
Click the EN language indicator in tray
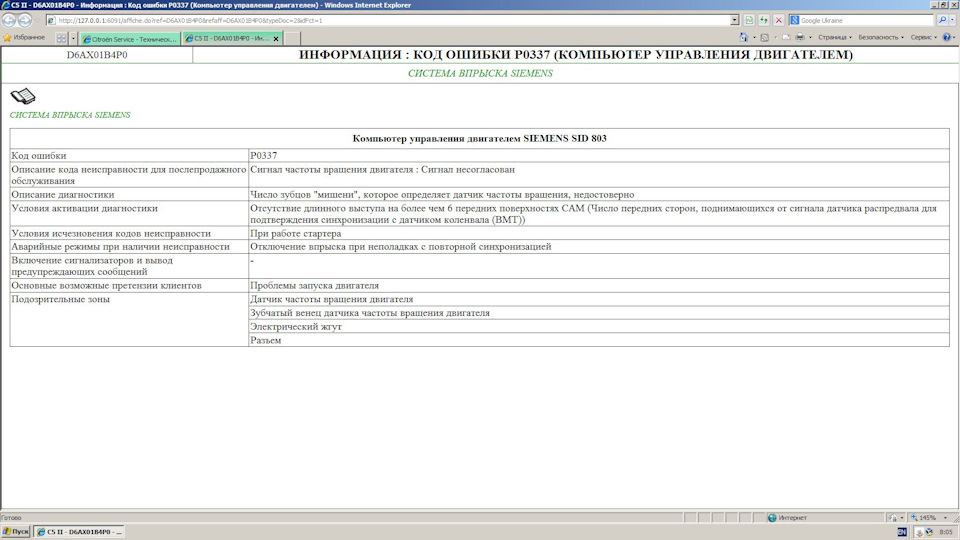[x=902, y=532]
